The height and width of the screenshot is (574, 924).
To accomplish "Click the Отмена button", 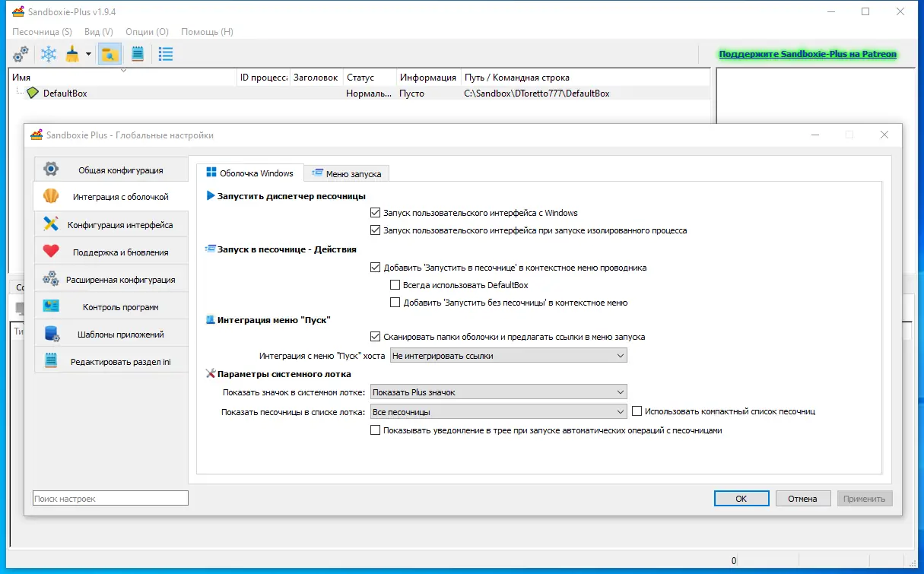I will pos(802,499).
